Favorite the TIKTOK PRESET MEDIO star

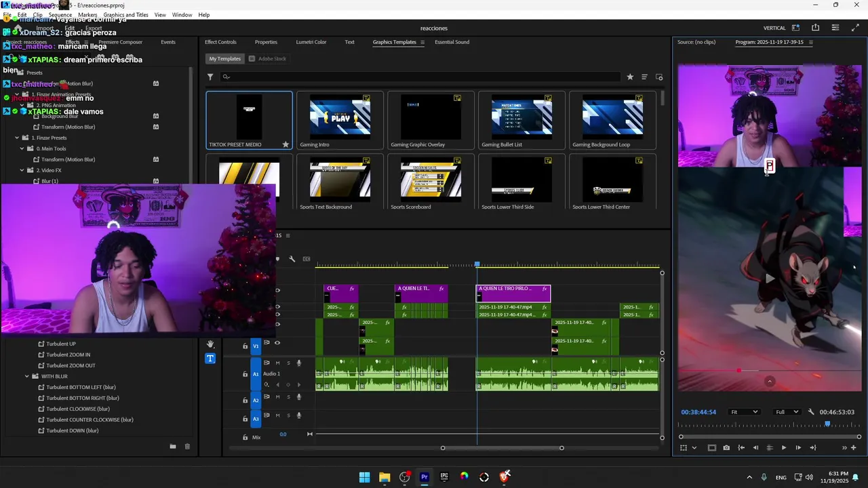pos(285,144)
